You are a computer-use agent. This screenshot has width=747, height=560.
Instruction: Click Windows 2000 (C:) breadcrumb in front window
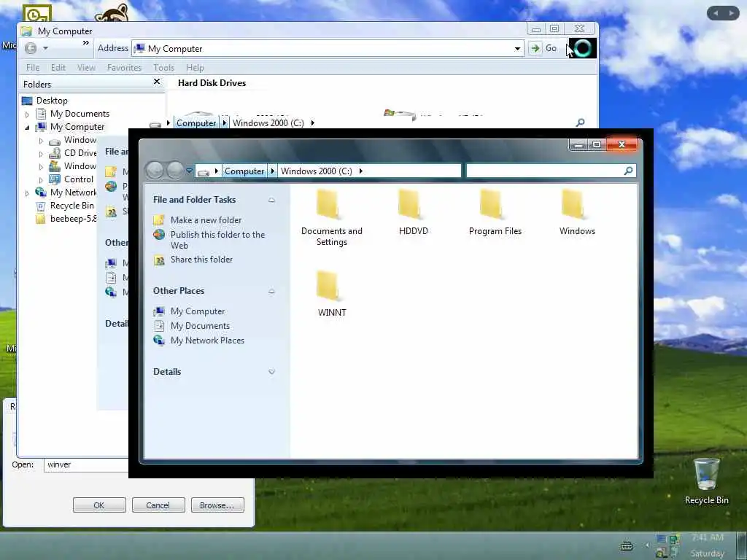click(317, 171)
